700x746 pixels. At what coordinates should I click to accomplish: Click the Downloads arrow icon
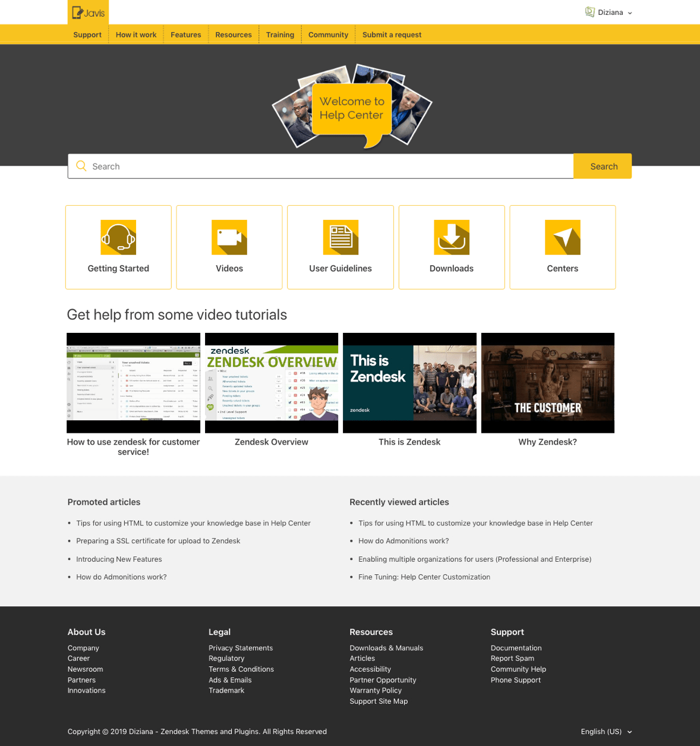[x=452, y=237]
